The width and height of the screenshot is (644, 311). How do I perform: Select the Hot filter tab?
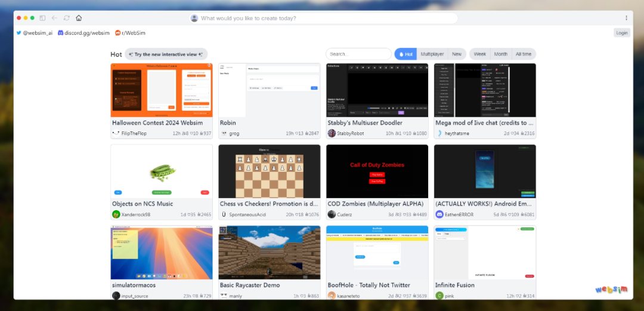point(406,54)
